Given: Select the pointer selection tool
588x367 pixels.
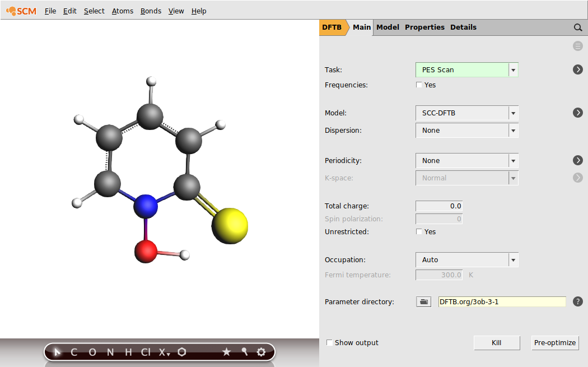Looking at the screenshot, I should click(x=57, y=352).
